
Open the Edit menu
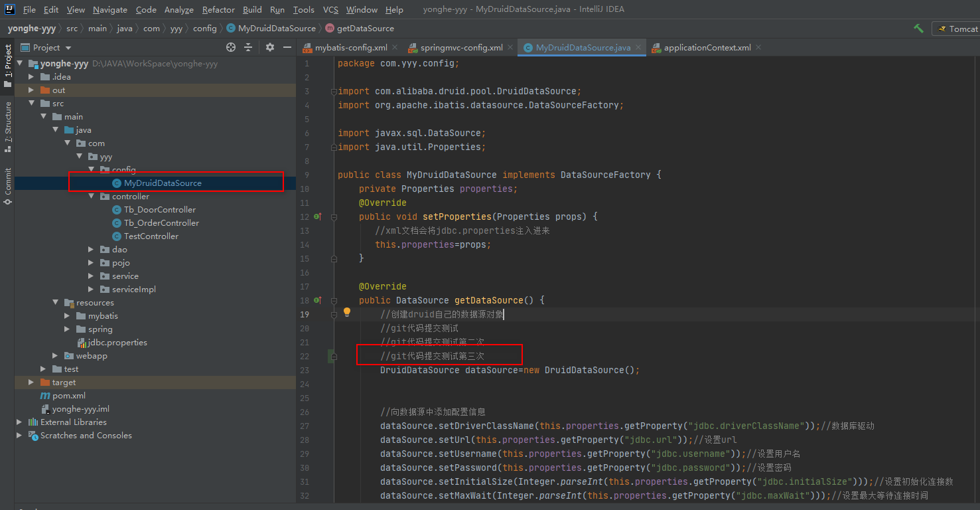pyautogui.click(x=51, y=10)
